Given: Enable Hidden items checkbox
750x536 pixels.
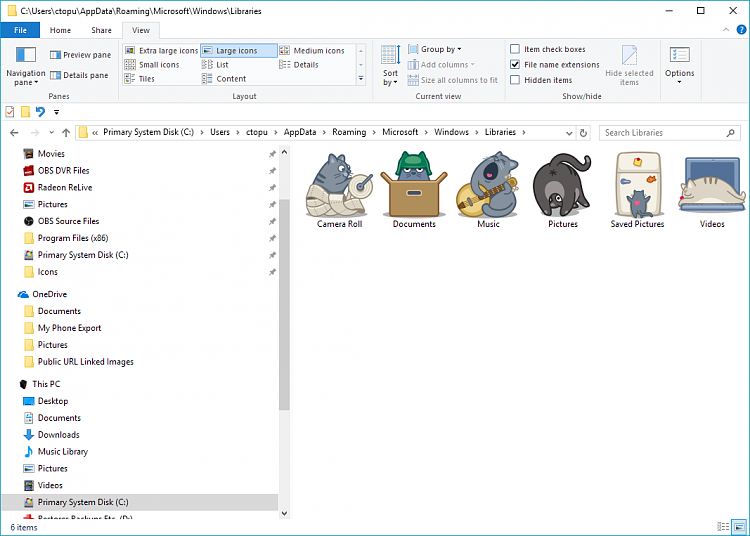Looking at the screenshot, I should pos(515,80).
